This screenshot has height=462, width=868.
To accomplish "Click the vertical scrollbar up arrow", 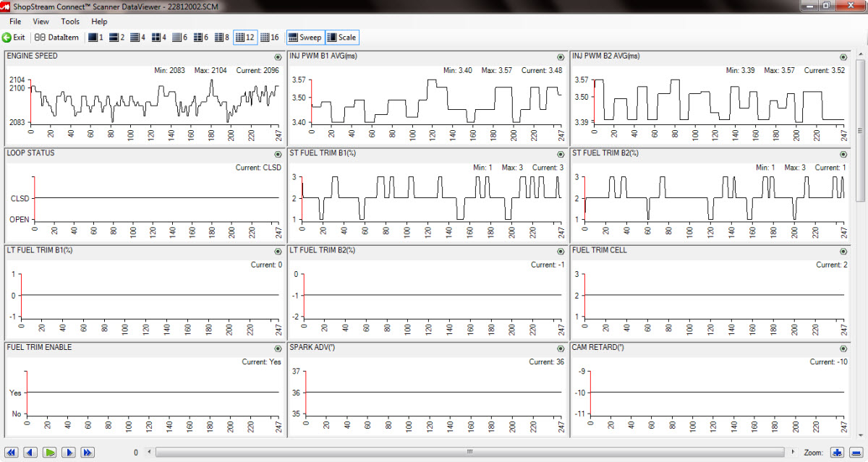I will click(x=861, y=54).
